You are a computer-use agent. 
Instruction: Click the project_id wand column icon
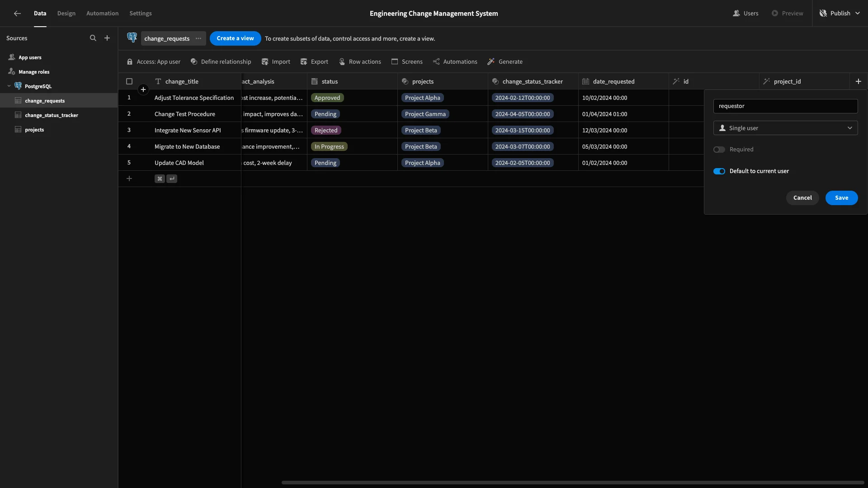(x=767, y=82)
